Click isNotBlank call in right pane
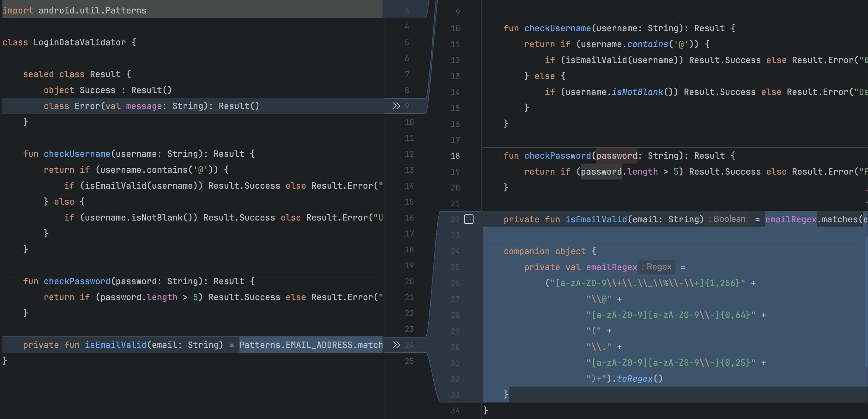The width and height of the screenshot is (868, 419). tap(637, 92)
